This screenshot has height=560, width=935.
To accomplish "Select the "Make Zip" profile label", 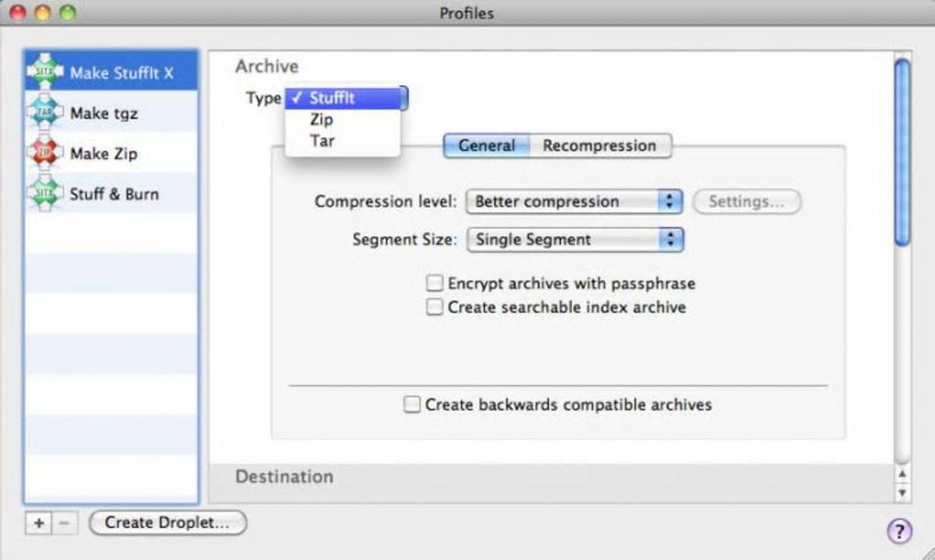I will pos(104,154).
